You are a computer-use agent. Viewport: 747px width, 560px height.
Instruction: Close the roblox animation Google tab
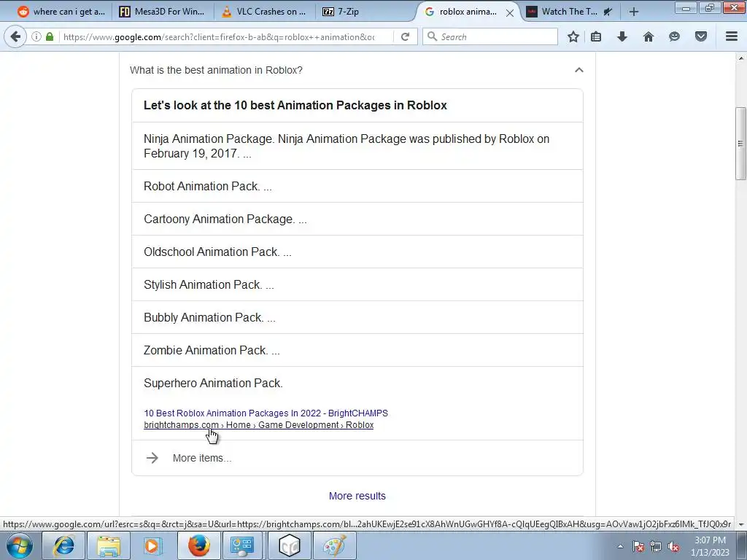(x=510, y=13)
